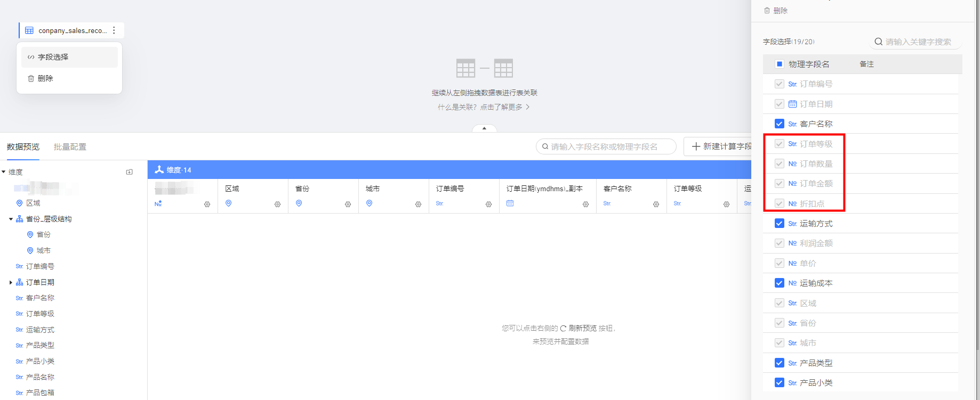Toggle the 运输方式 field checkbox

click(779, 223)
